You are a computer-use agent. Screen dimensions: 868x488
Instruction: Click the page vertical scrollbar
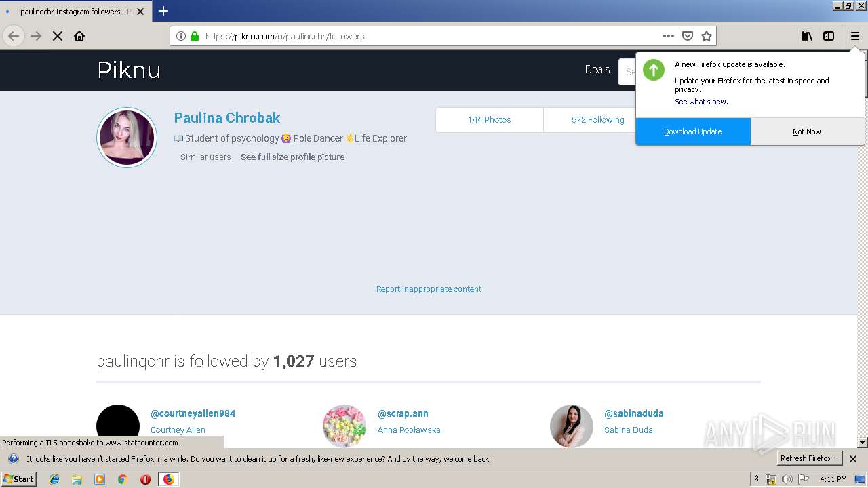tap(863, 248)
